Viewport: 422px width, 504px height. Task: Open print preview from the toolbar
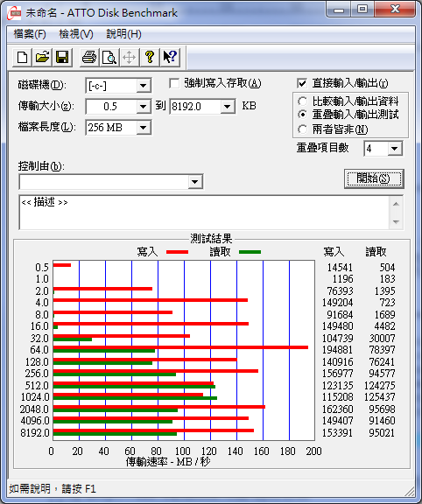coord(109,58)
